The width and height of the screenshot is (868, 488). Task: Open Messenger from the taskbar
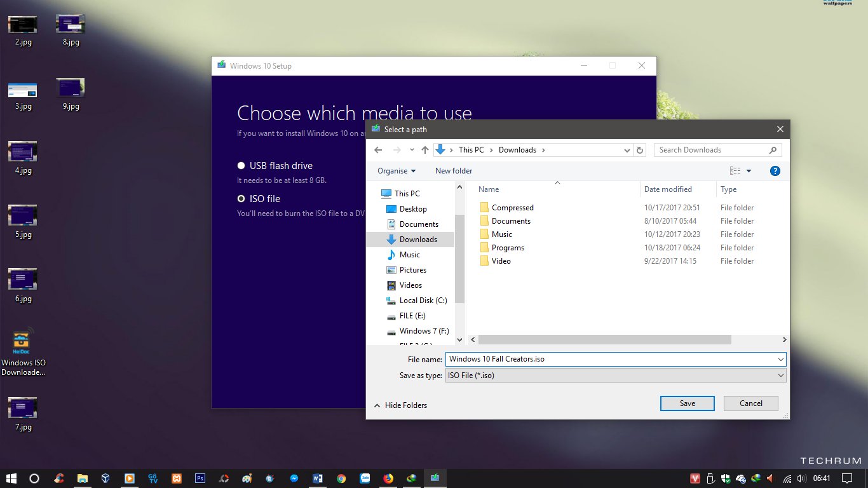pos(294,478)
